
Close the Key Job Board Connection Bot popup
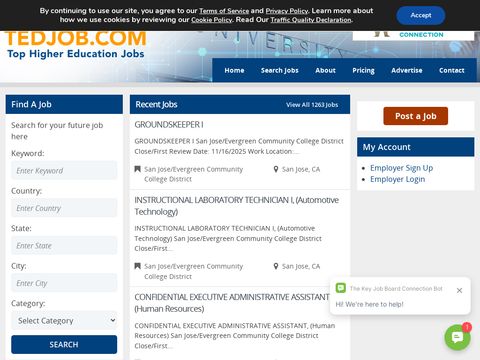tap(459, 290)
